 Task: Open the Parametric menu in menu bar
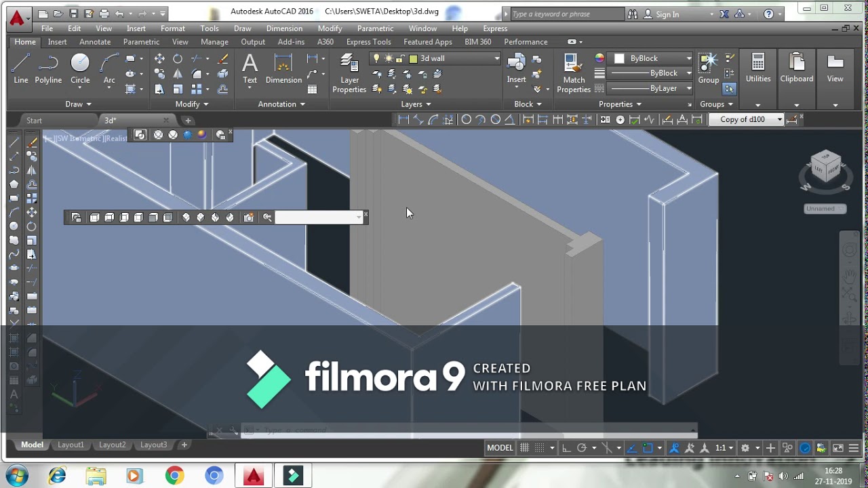point(375,28)
